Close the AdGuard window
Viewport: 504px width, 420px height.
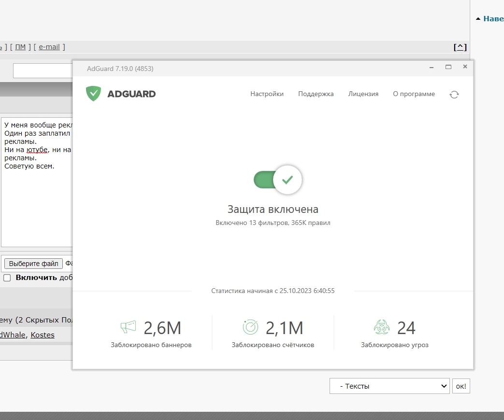pos(465,67)
